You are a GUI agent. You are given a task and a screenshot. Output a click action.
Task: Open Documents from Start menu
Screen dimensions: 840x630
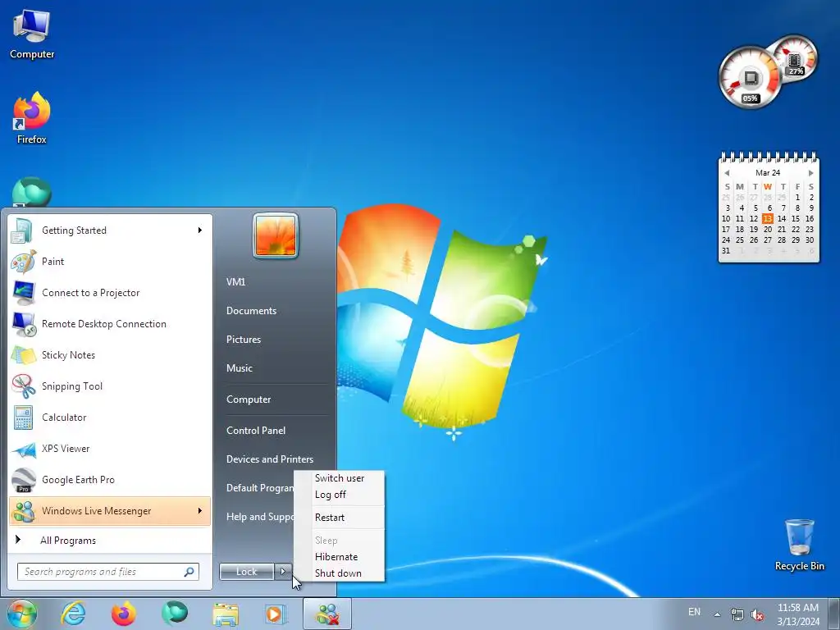tap(251, 311)
